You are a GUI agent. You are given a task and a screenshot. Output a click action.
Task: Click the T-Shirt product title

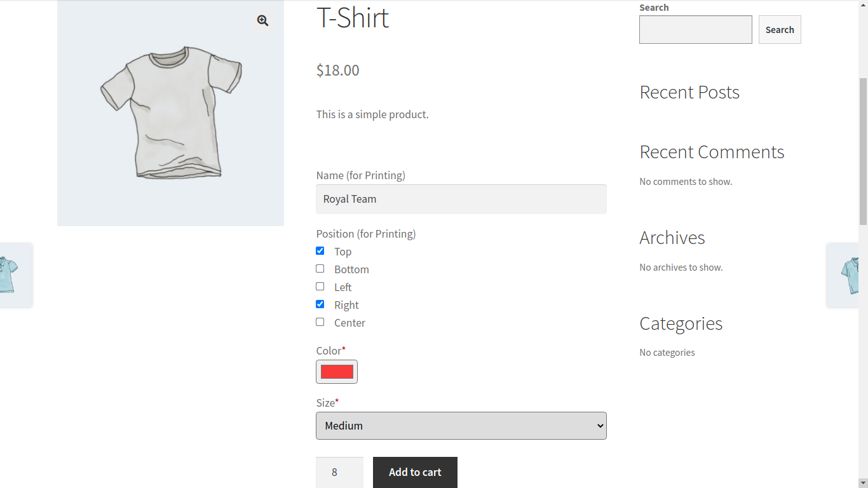tap(353, 18)
